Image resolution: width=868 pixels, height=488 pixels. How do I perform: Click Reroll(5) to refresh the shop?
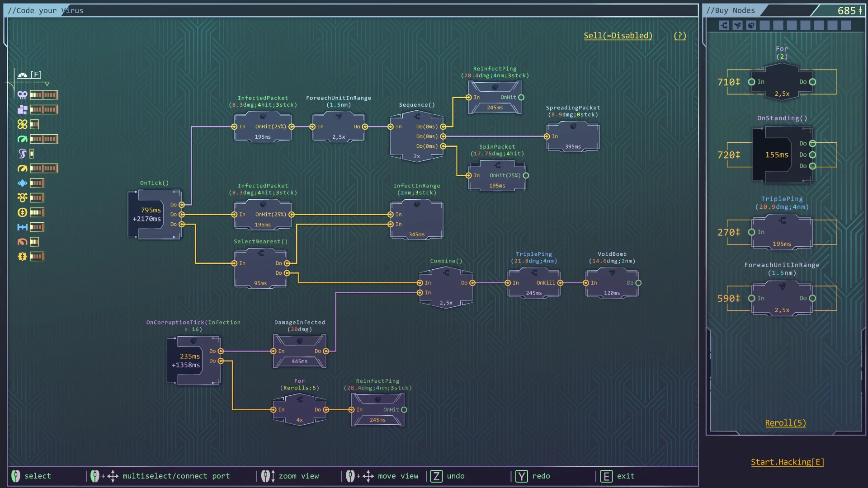(785, 422)
